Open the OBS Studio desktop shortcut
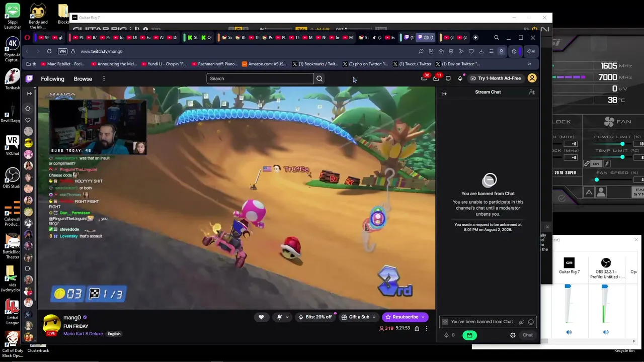 pos(12,178)
